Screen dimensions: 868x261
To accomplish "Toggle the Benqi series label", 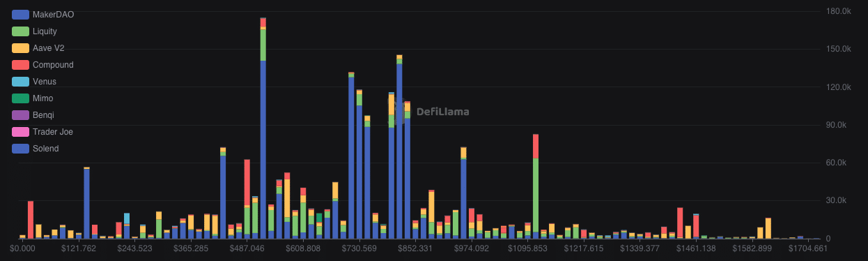I will click(x=43, y=115).
